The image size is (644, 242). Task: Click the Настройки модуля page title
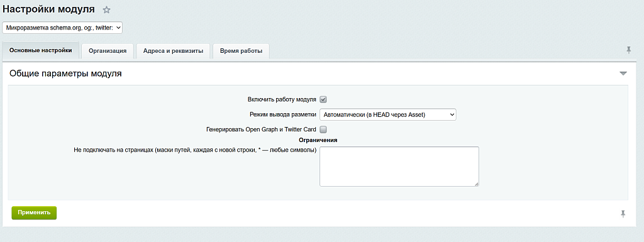pyautogui.click(x=48, y=9)
